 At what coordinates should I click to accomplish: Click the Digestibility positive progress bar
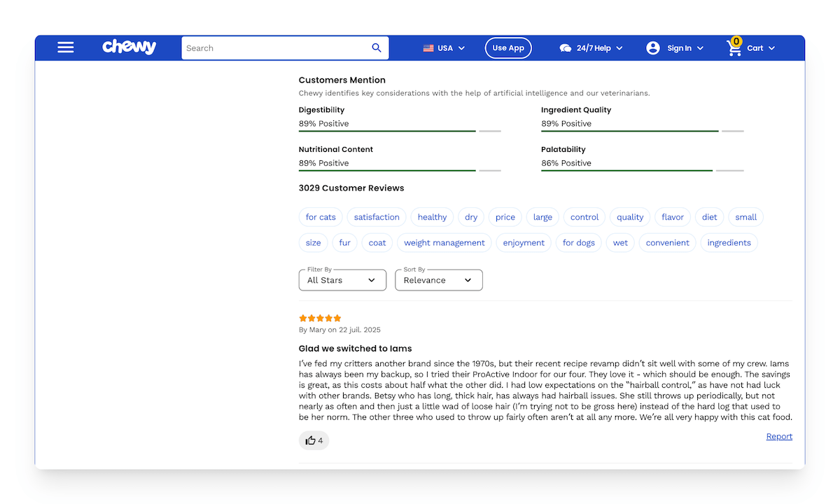pos(400,131)
